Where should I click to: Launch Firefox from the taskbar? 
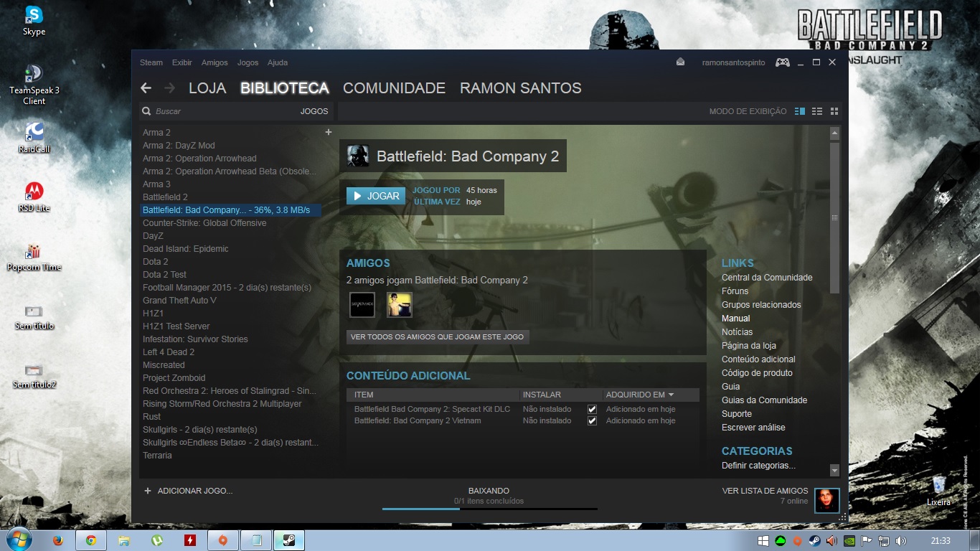(58, 540)
